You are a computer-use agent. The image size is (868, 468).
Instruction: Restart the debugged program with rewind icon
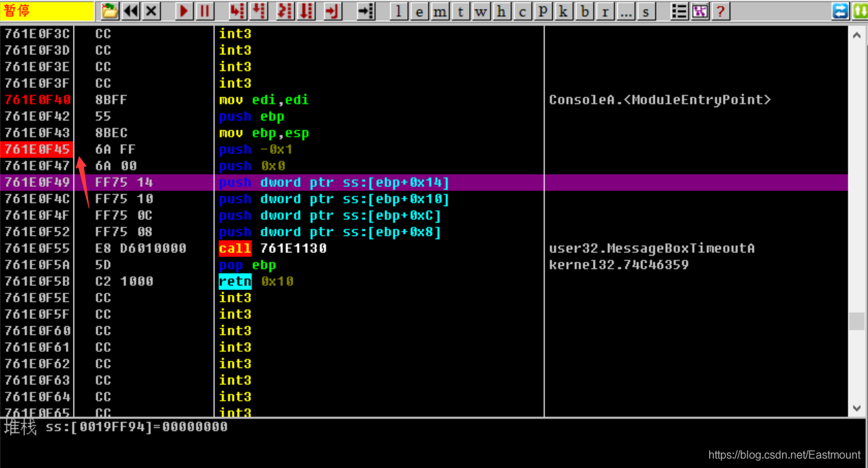click(x=131, y=11)
